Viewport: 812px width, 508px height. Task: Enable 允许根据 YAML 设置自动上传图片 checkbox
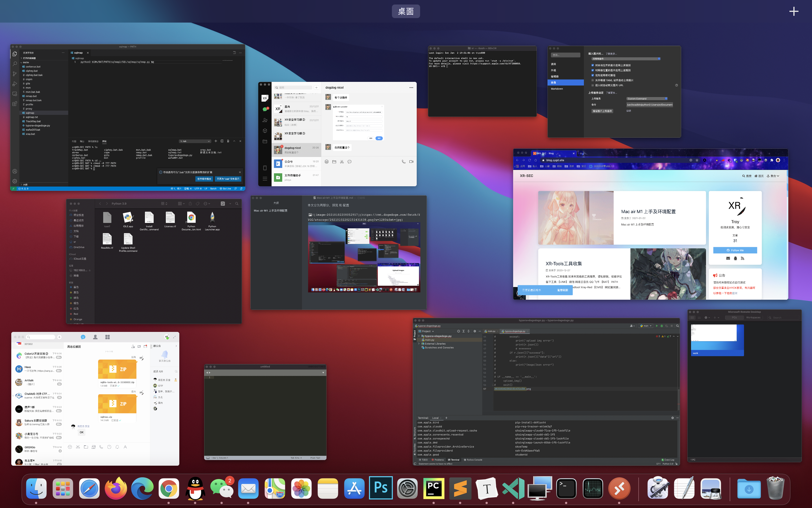pos(593,80)
